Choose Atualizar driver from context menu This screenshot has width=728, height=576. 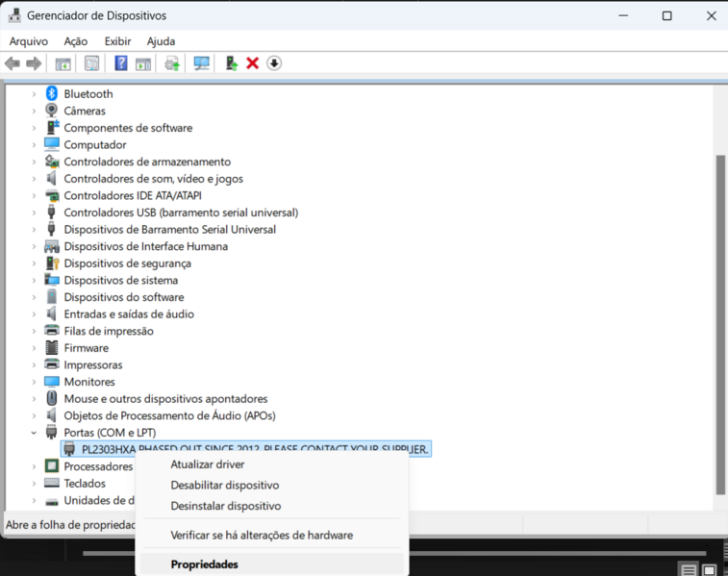click(271, 464)
